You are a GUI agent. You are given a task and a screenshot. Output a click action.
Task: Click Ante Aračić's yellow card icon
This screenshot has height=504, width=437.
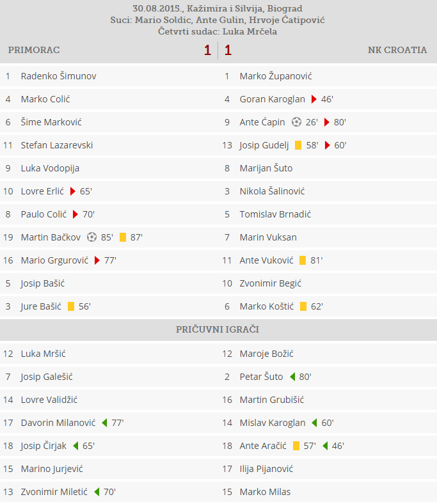[296, 446]
